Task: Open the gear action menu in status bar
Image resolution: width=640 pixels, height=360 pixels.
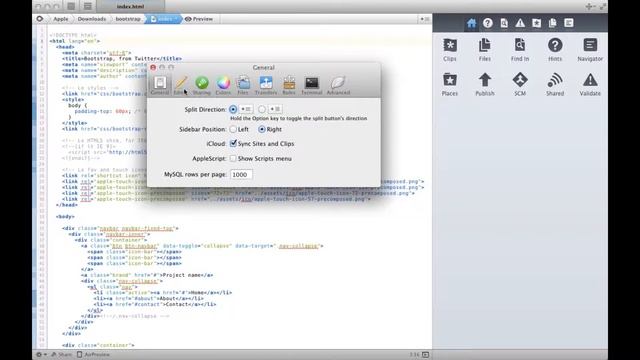Action: (x=41, y=355)
